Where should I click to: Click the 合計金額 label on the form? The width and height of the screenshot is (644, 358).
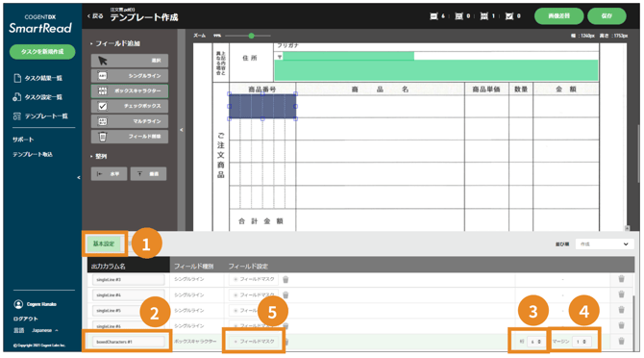[261, 221]
